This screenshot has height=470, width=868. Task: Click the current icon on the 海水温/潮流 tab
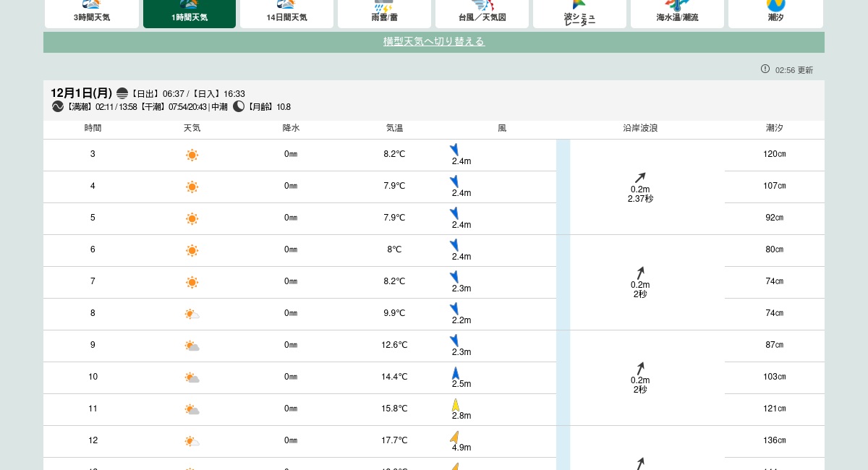click(677, 6)
